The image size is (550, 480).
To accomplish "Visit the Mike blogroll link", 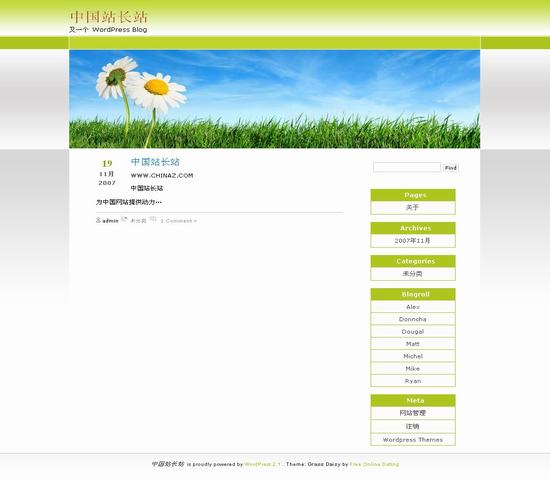I will pos(413,368).
